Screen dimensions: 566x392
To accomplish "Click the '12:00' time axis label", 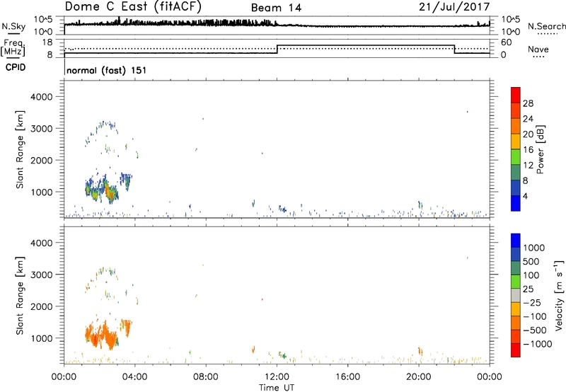I will tap(277, 377).
